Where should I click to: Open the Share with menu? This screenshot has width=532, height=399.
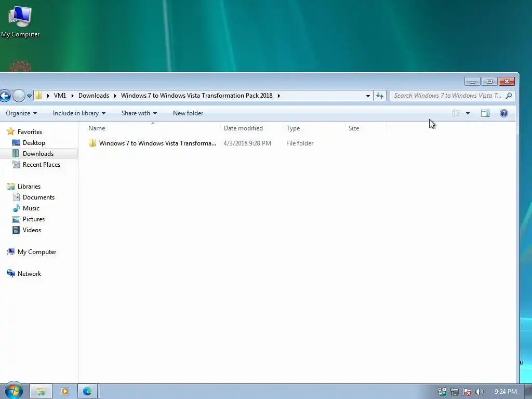coord(139,113)
